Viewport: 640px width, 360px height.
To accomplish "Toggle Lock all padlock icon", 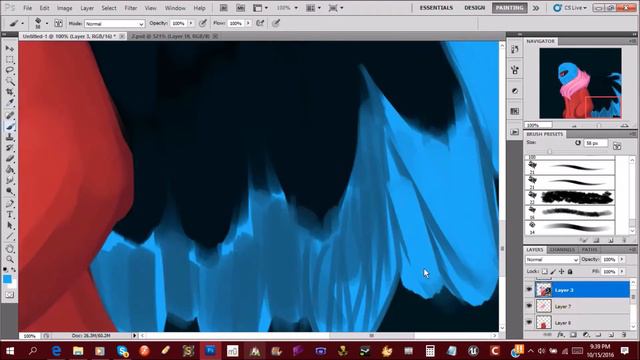I will 570,271.
